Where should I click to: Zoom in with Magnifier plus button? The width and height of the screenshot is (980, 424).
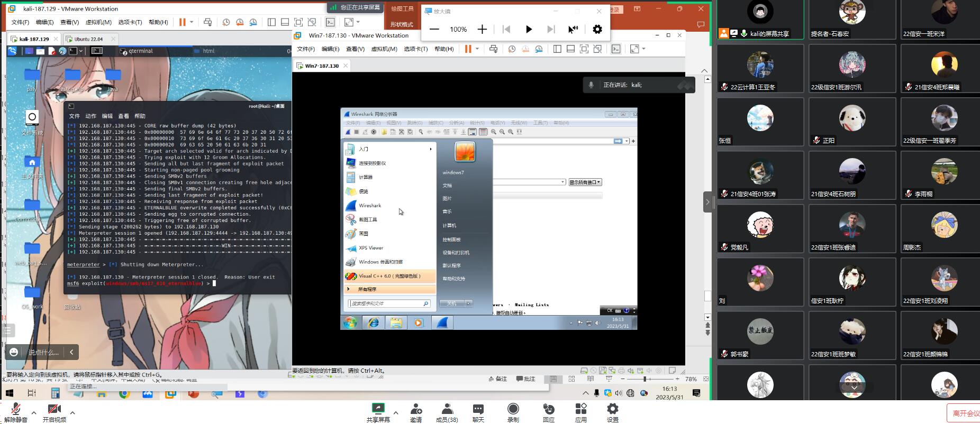pyautogui.click(x=482, y=29)
